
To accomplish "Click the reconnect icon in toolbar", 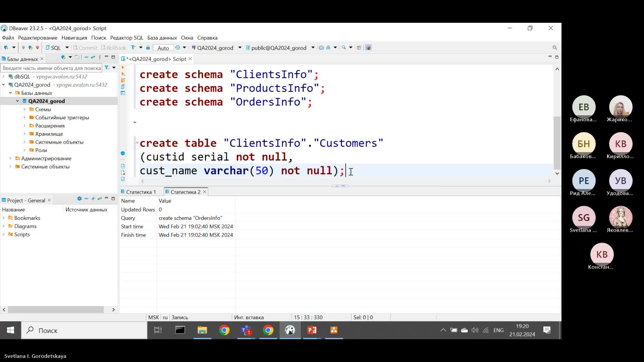I will point(30,48).
